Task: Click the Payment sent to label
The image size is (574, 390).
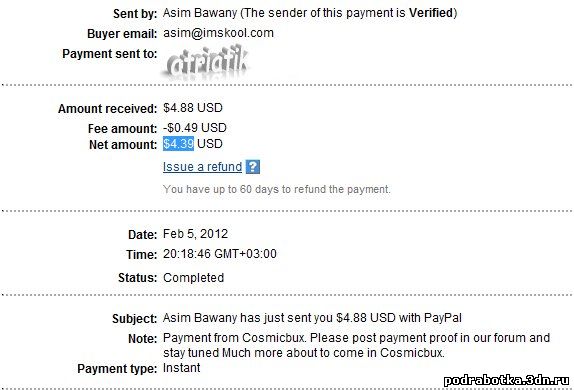Action: (x=109, y=54)
